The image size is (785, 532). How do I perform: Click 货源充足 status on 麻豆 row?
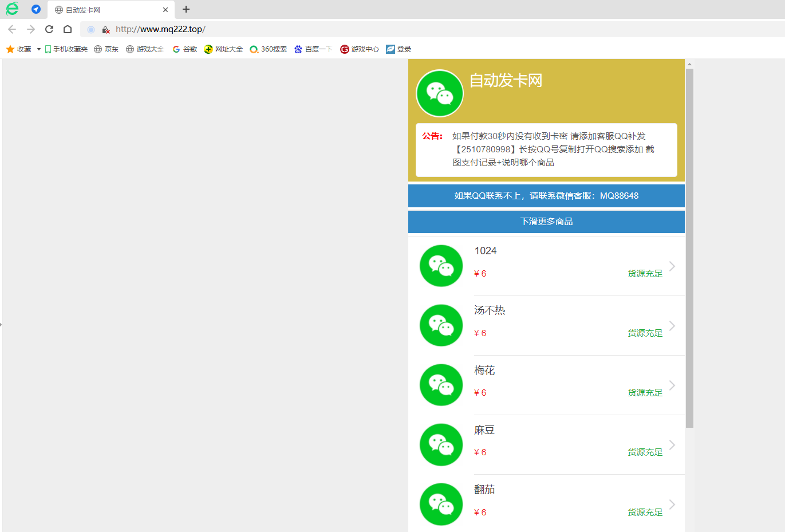(645, 452)
